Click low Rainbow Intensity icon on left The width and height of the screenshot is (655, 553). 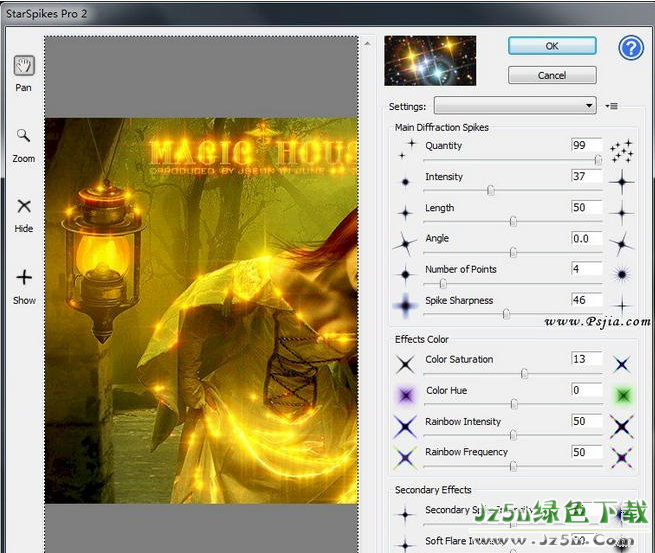(405, 426)
